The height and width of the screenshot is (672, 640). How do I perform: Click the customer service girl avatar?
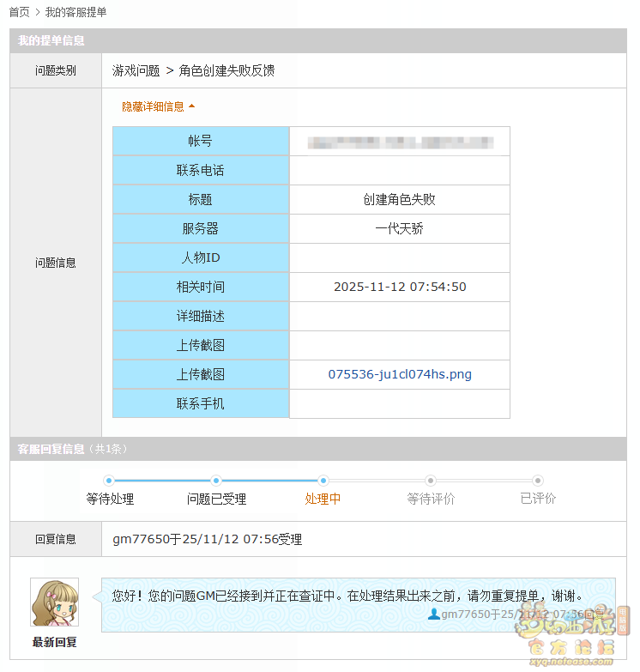pos(54,602)
